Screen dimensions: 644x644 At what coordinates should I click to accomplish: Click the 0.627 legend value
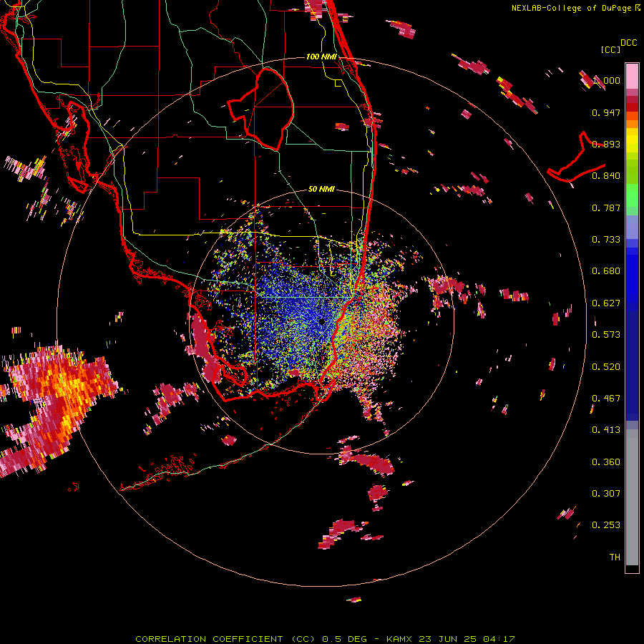(606, 303)
